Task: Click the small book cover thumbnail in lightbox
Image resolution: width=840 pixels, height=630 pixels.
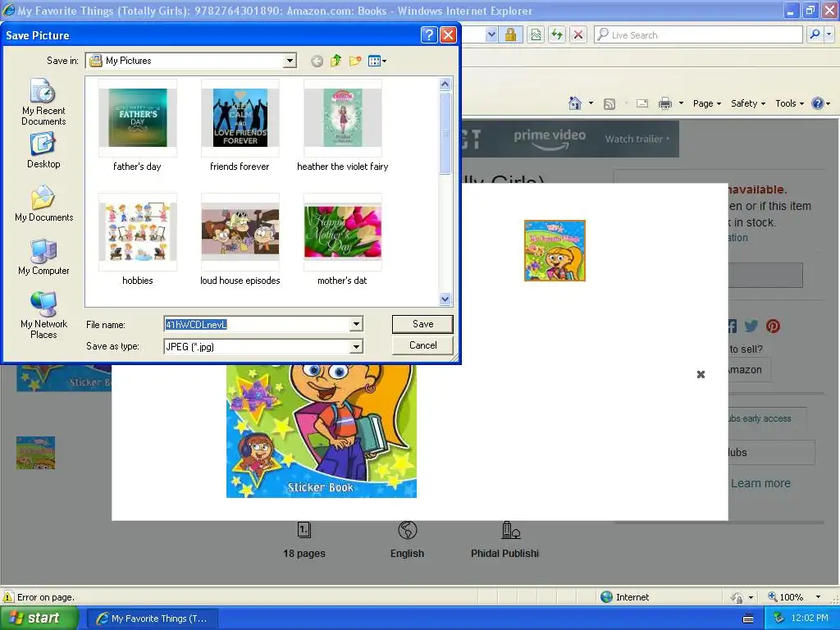Action: (x=555, y=250)
